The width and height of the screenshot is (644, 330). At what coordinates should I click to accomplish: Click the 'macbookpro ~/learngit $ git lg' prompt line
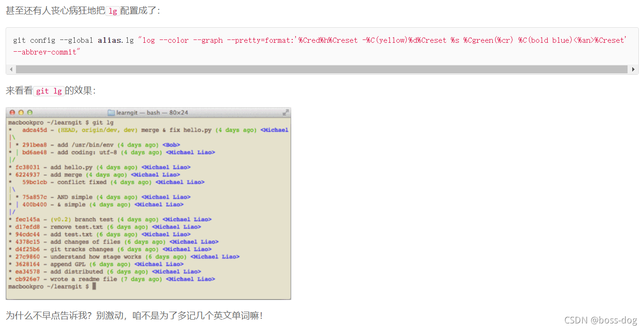click(x=61, y=123)
